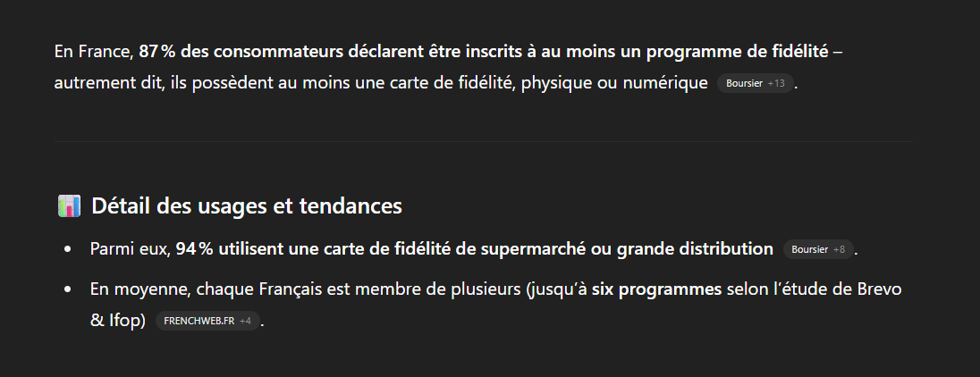The width and height of the screenshot is (980, 377).
Task: Click the heading 'Détail des usages et tendances'
Action: tap(246, 206)
